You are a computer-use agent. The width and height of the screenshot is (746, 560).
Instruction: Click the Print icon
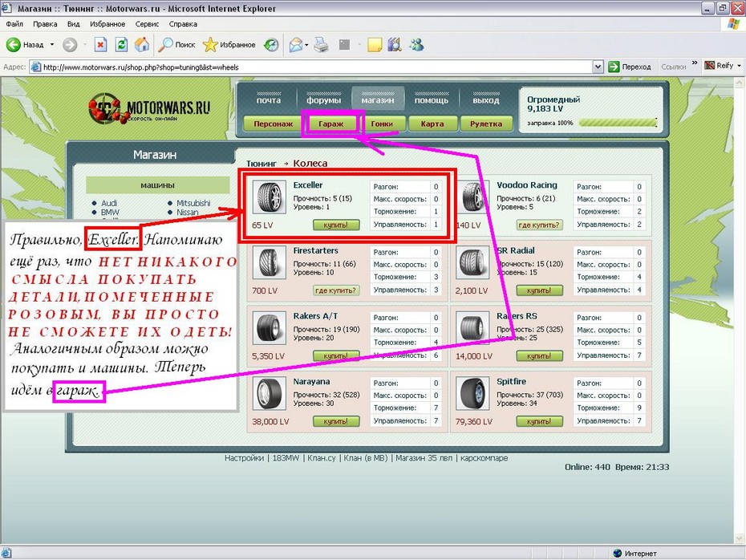(x=321, y=45)
